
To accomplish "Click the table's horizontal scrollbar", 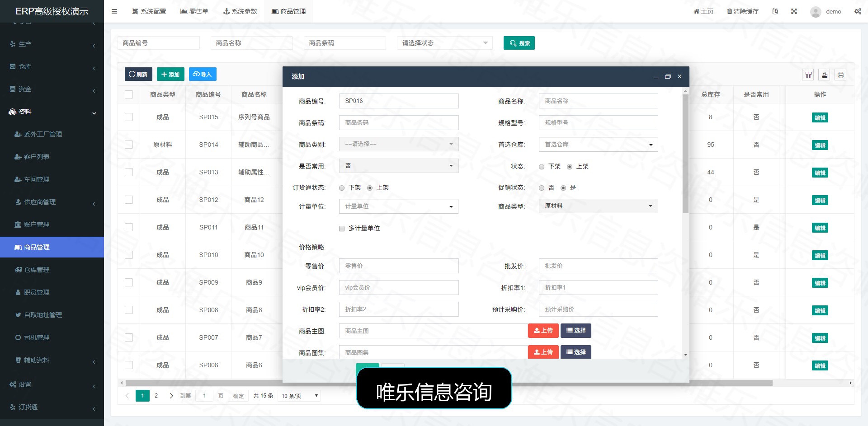I will [448, 383].
